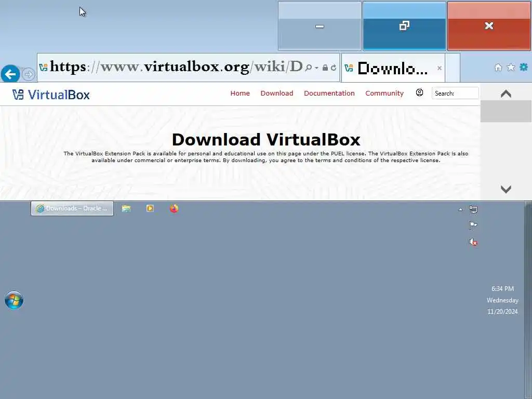Click the 6:34 PM clock
The width and height of the screenshot is (532, 399).
[x=502, y=289]
